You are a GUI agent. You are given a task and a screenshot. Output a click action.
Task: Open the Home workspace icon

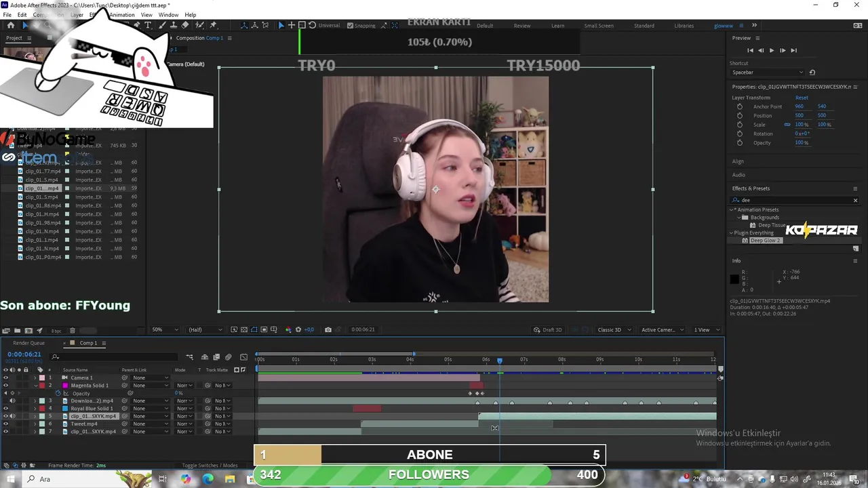click(10, 25)
